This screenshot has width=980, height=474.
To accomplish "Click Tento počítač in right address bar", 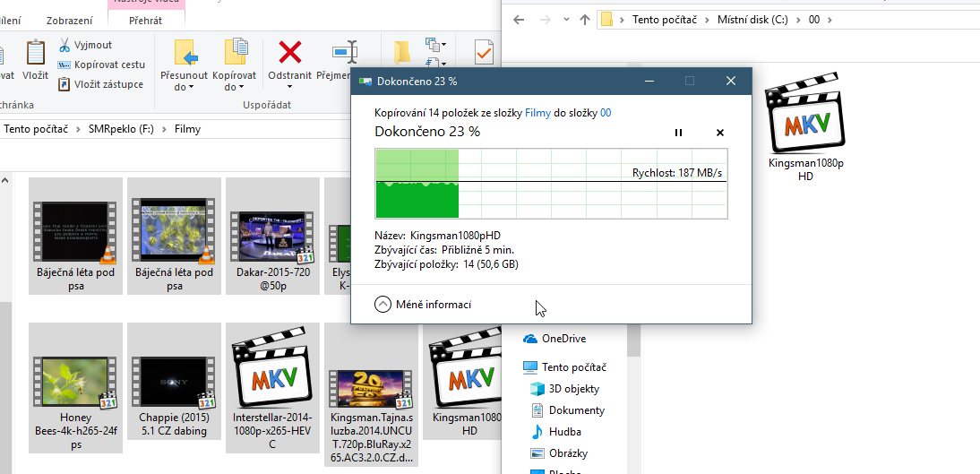I will coord(666,20).
